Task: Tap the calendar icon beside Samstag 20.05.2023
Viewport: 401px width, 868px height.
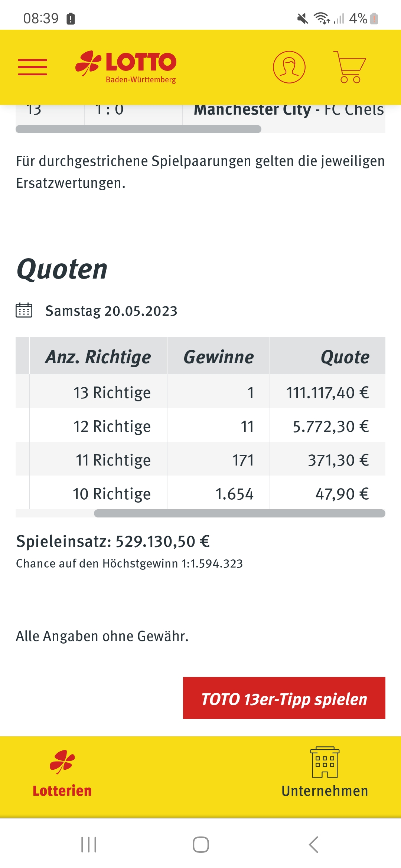Action: 24,310
